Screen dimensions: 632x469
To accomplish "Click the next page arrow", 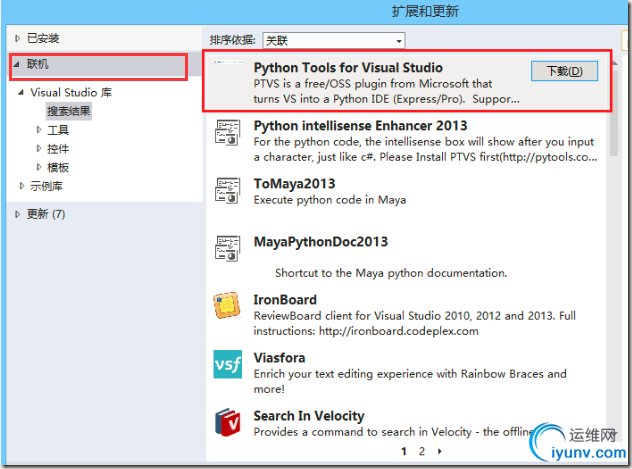I will 439,451.
